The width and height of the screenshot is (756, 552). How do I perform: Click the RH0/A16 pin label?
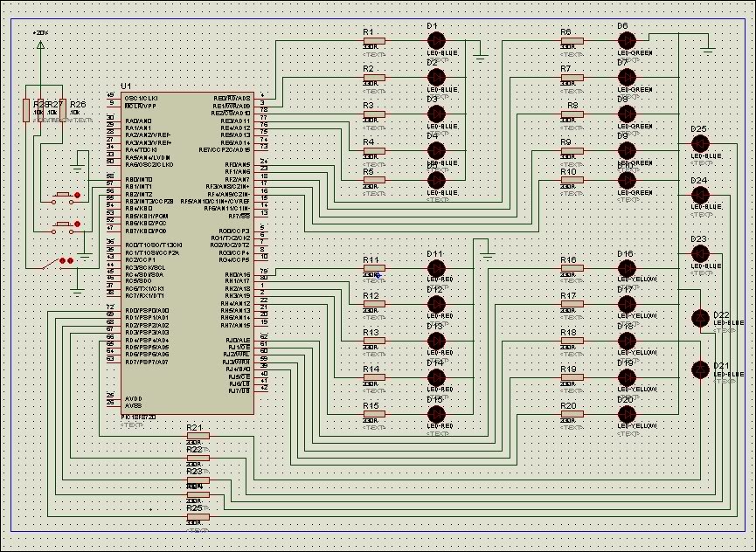(x=238, y=274)
